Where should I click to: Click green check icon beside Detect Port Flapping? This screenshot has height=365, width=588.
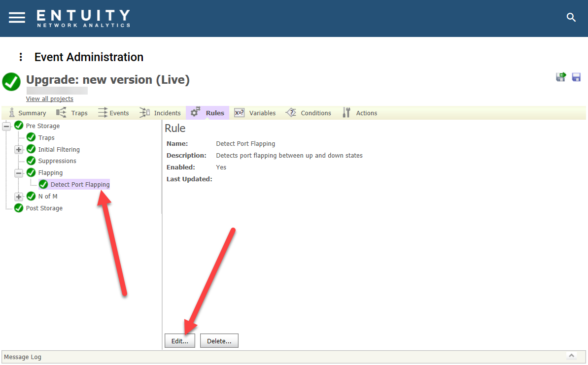[x=43, y=184]
